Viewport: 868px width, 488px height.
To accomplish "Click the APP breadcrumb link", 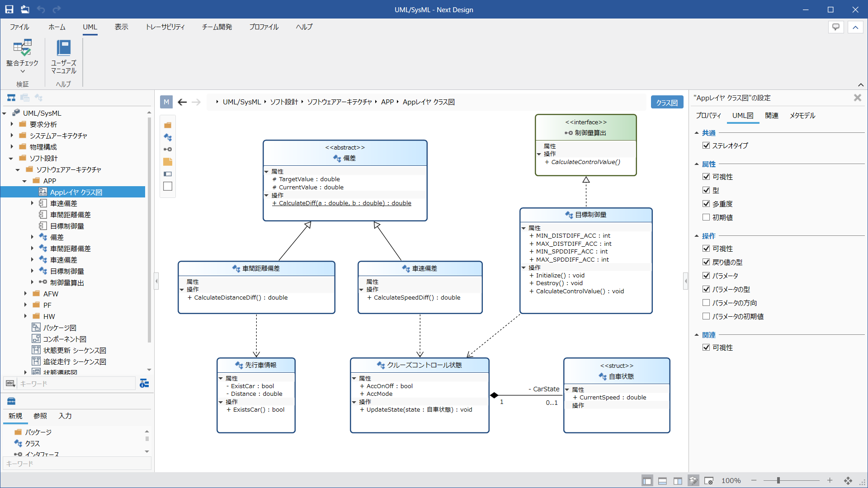I will pos(387,102).
